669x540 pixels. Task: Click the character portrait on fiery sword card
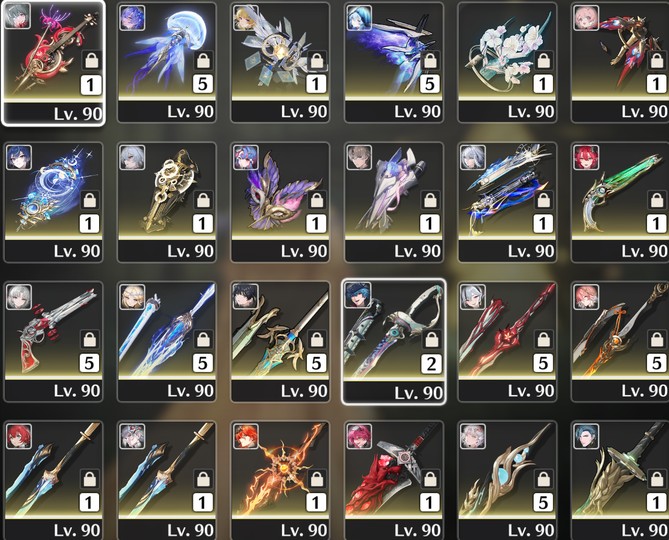click(246, 436)
